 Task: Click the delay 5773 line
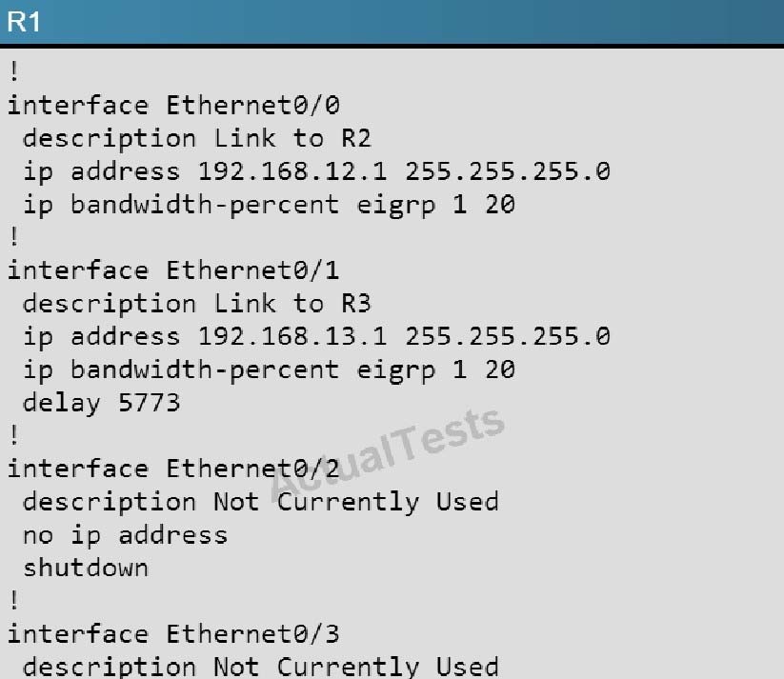(102, 403)
